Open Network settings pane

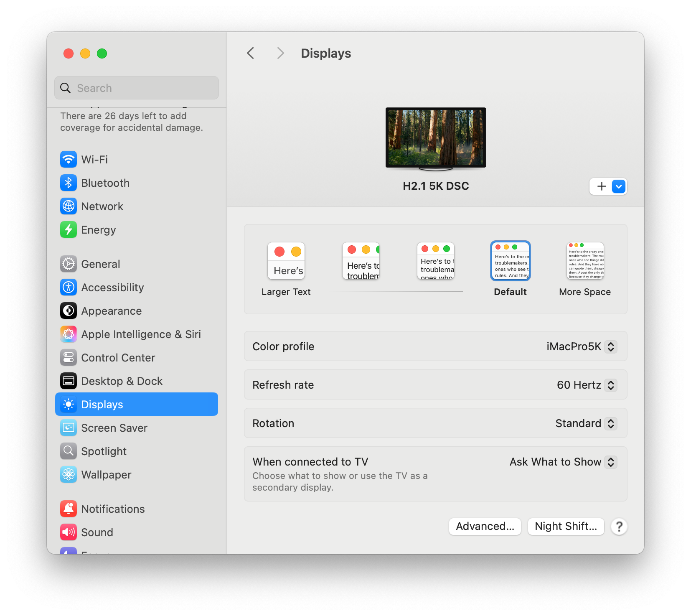[137, 206]
